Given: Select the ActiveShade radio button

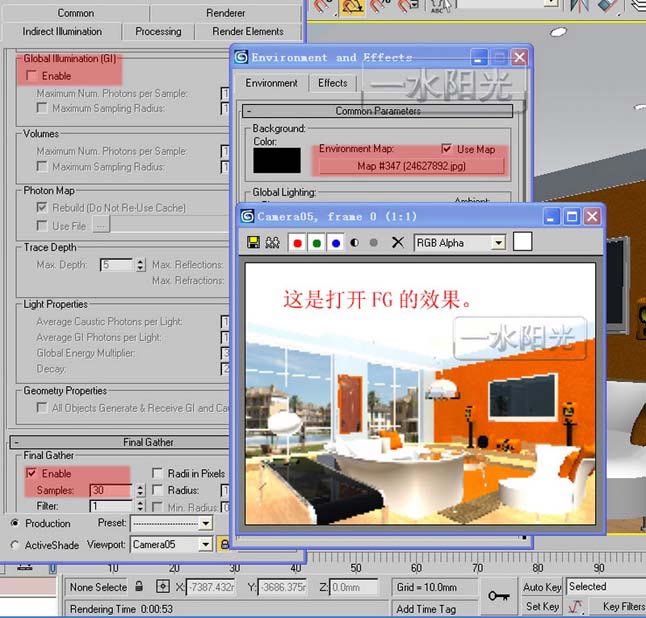Looking at the screenshot, I should (15, 545).
